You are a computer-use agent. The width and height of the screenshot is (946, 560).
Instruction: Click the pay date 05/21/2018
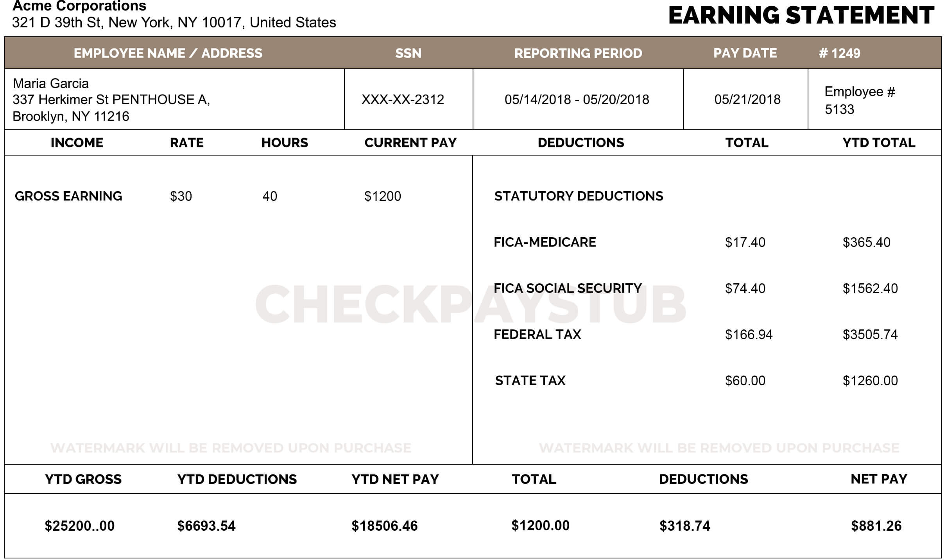[747, 100]
